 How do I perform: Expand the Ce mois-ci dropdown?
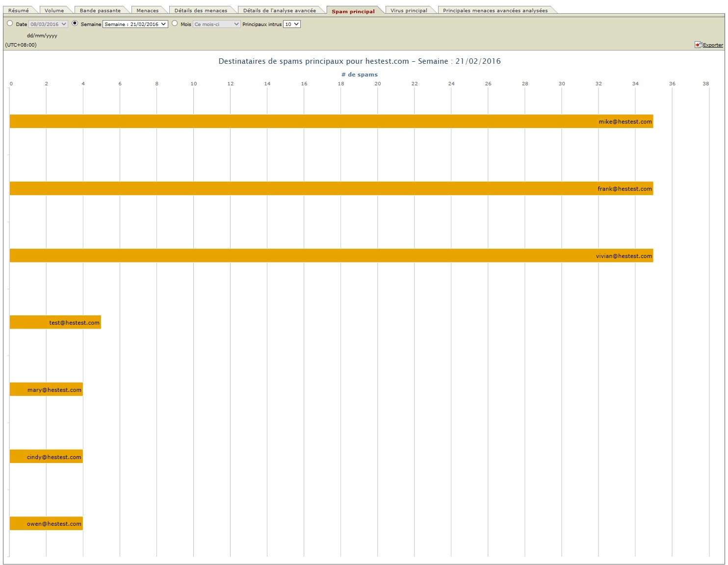coord(216,24)
